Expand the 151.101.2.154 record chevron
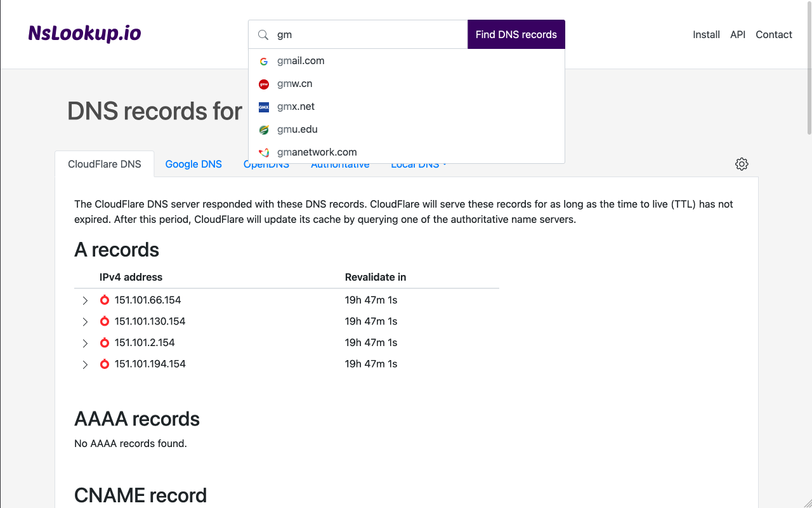812x508 pixels. pyautogui.click(x=85, y=342)
